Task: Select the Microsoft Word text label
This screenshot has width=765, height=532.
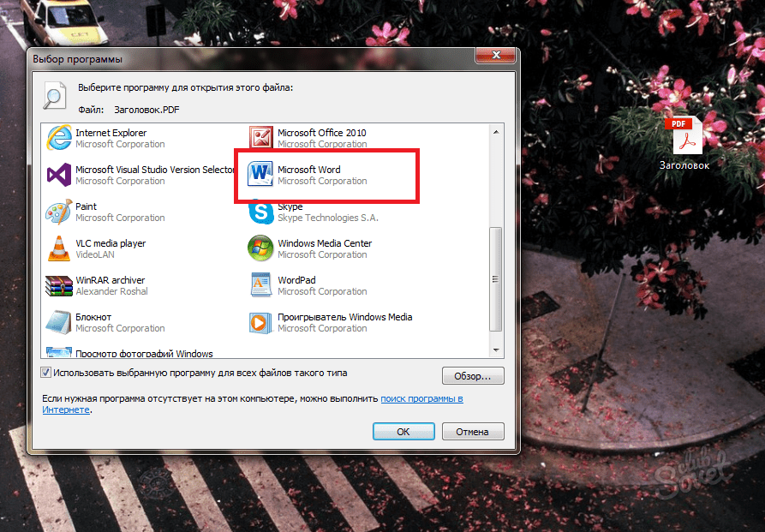Action: pos(309,170)
